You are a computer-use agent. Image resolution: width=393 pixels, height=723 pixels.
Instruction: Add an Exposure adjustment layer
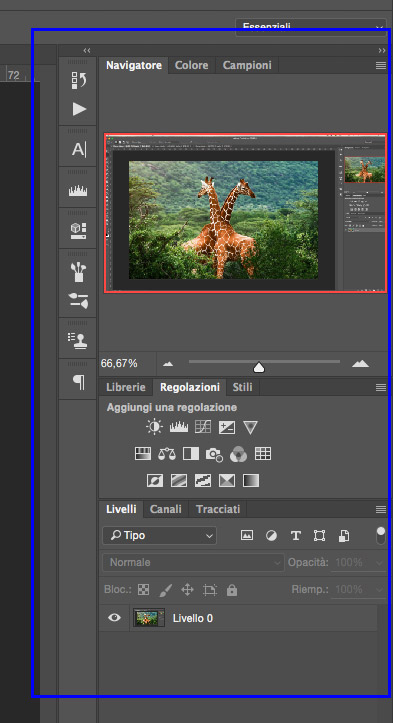(226, 427)
